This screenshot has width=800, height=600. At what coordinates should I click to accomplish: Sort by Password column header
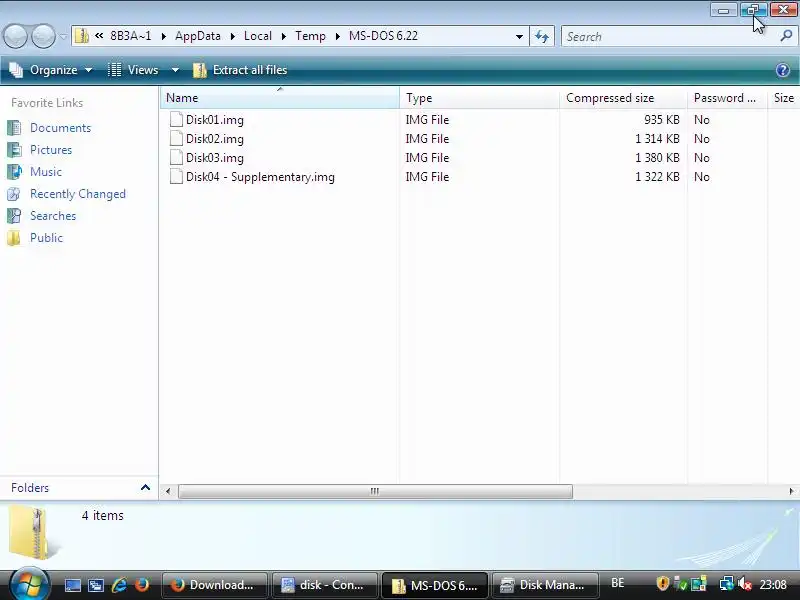[x=727, y=97]
